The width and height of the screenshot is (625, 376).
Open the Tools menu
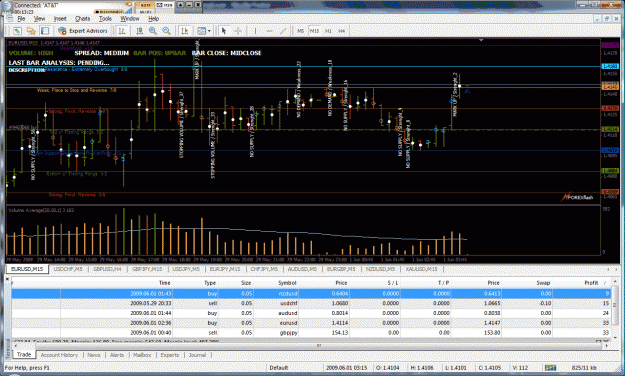105,19
